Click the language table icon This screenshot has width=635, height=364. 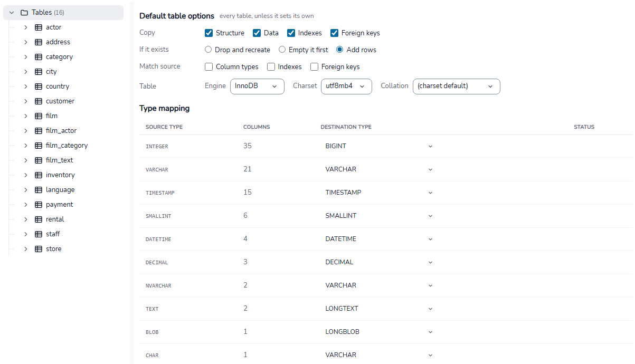[39, 190]
